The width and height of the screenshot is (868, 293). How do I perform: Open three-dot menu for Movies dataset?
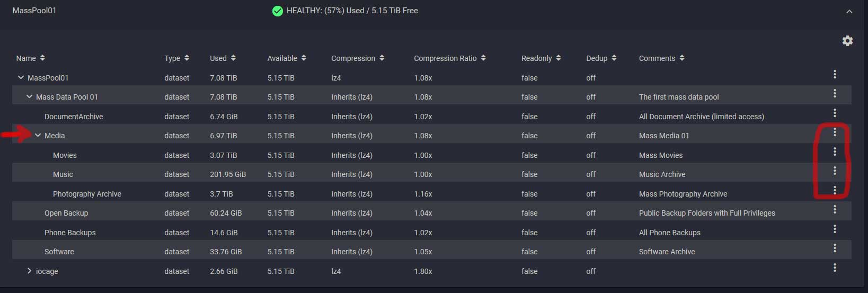(x=835, y=152)
